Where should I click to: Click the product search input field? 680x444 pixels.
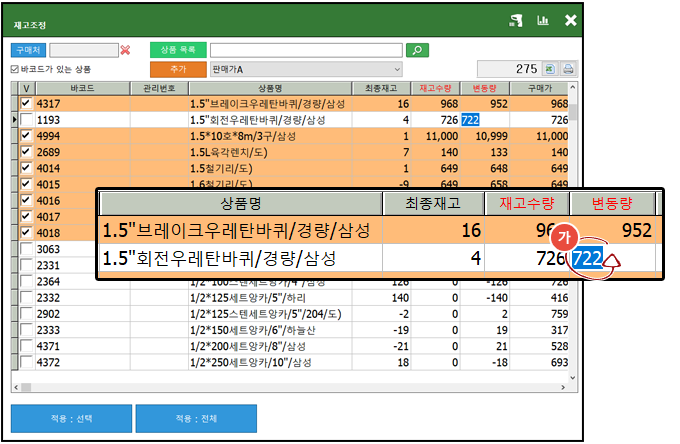[x=306, y=50]
